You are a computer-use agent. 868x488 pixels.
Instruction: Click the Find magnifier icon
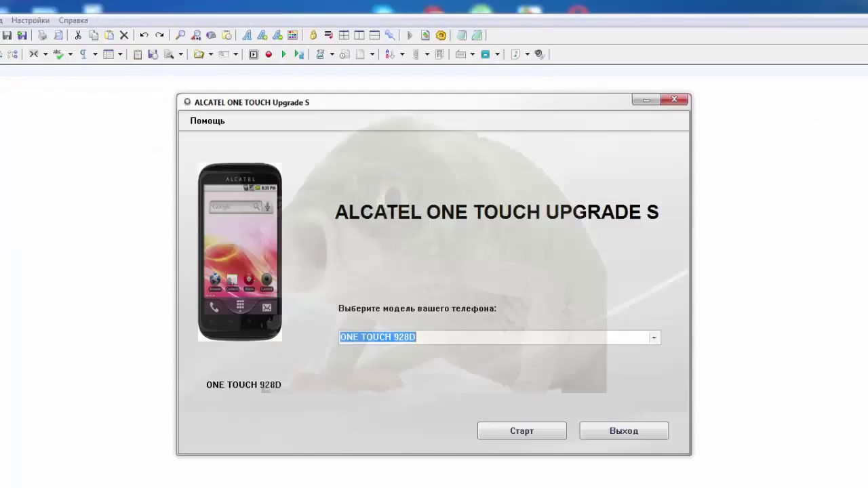(x=180, y=35)
